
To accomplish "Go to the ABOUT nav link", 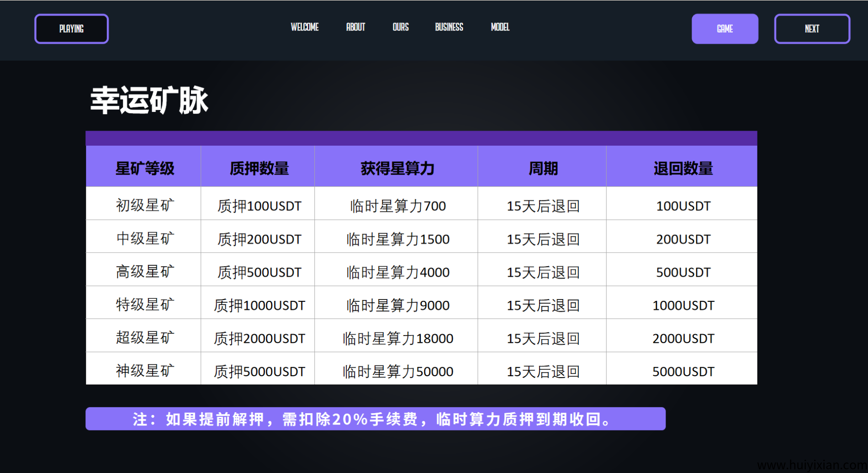I will click(355, 27).
